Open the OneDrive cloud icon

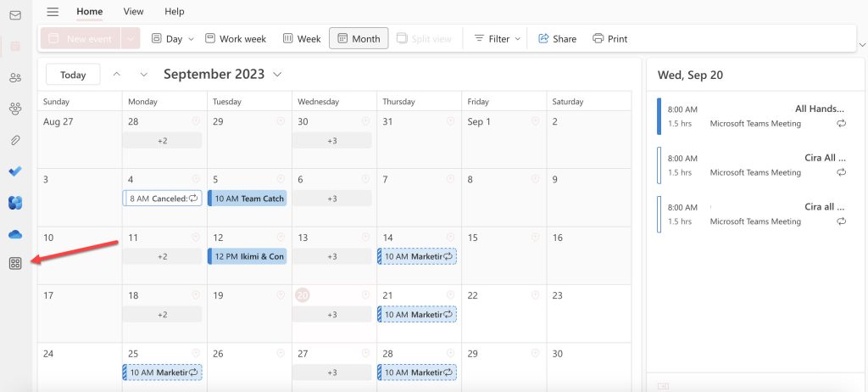[15, 234]
